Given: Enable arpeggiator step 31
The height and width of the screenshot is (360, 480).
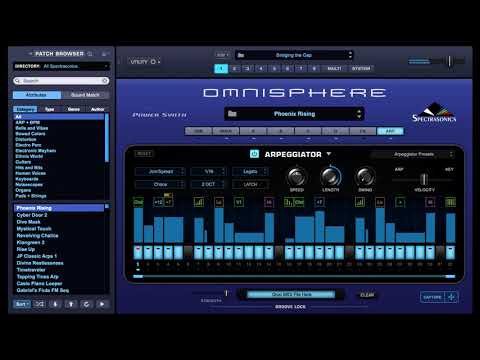Looking at the screenshot, I should tap(440, 252).
